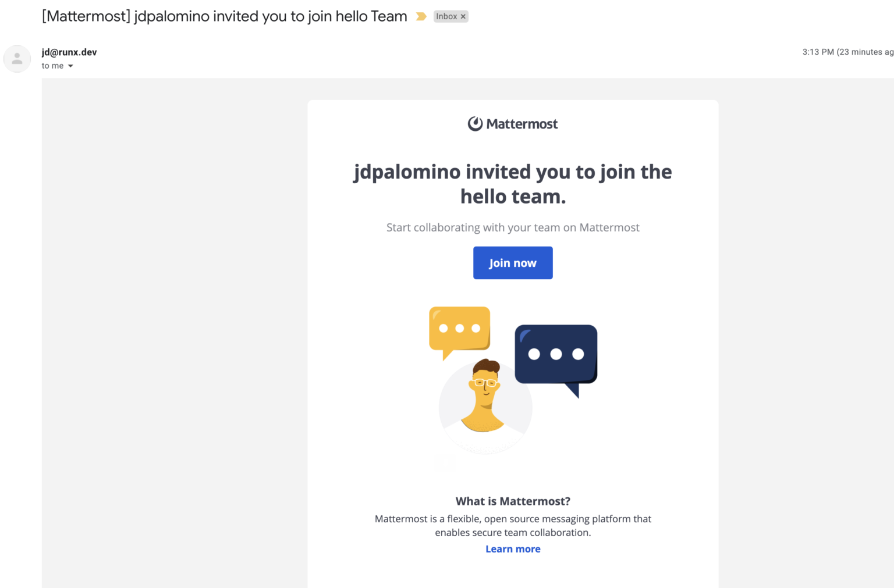Viewport: 894px width, 588px height.
Task: Click the "Start collaborating with your team" text
Action: (x=513, y=227)
